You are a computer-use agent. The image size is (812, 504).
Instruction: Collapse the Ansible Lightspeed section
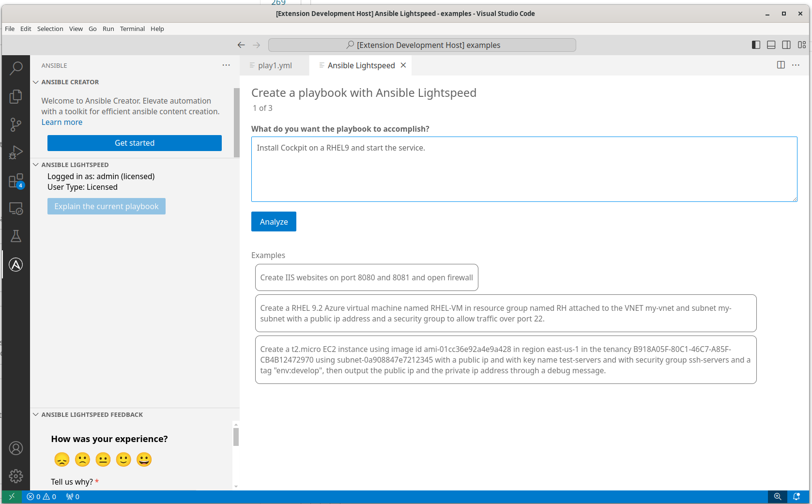click(x=36, y=165)
